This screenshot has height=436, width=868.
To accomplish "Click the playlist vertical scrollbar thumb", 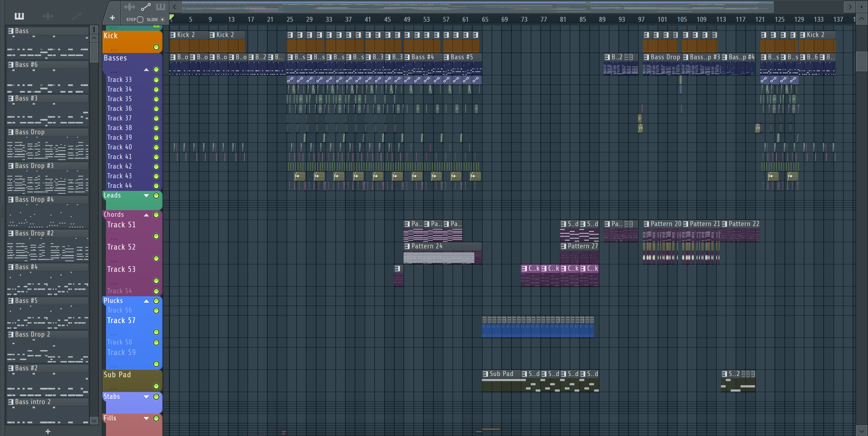I will click(x=862, y=62).
